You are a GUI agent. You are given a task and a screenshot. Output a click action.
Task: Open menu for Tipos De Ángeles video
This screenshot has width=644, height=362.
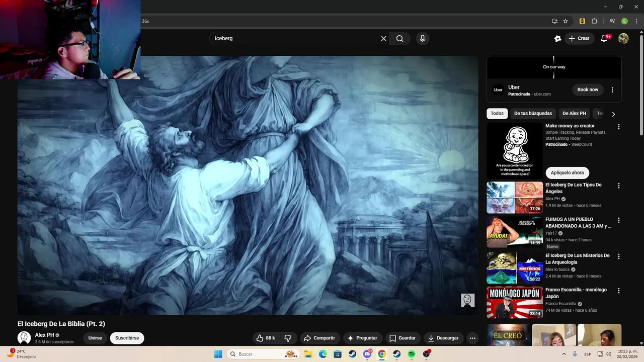pyautogui.click(x=619, y=186)
